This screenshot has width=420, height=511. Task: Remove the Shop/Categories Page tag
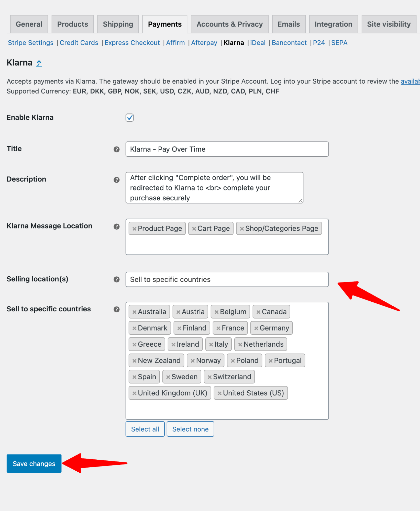tap(242, 229)
